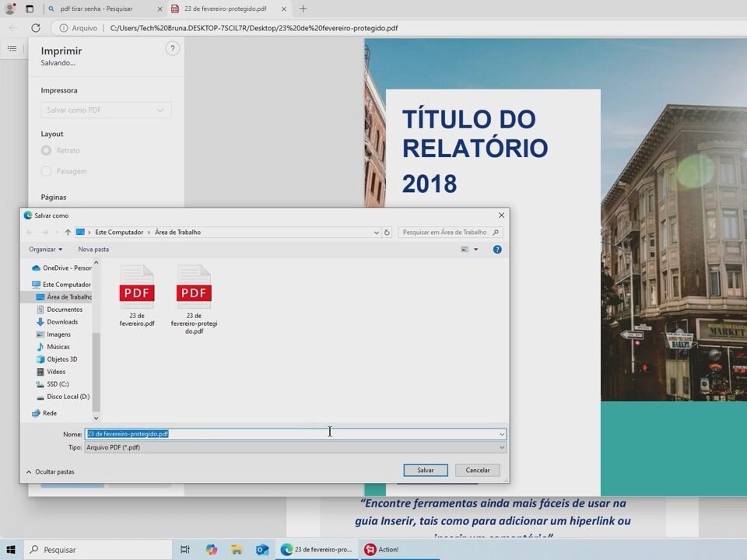Click the Task View icon on taskbar
The width and height of the screenshot is (747, 560).
click(x=185, y=549)
